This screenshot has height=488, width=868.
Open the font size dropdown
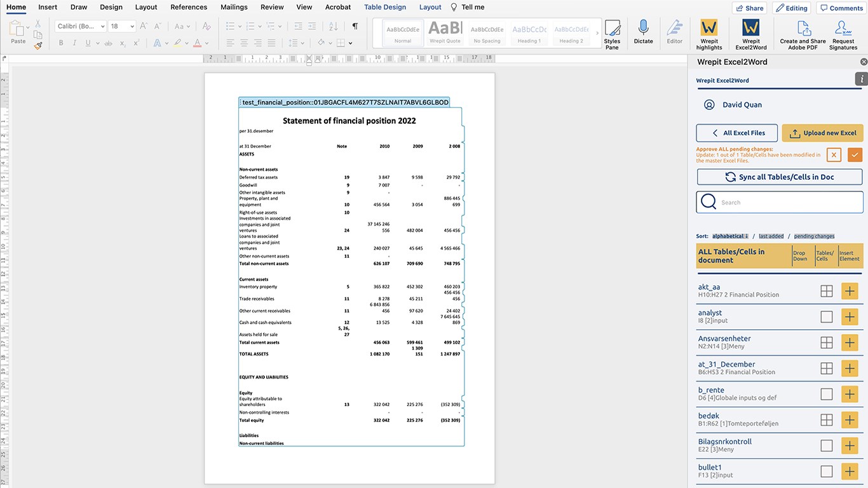coord(132,26)
